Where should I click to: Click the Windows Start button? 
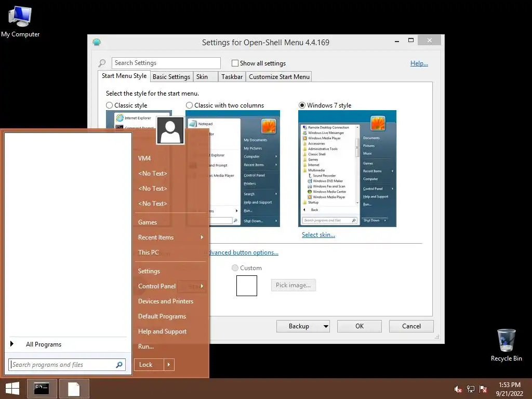click(12, 389)
